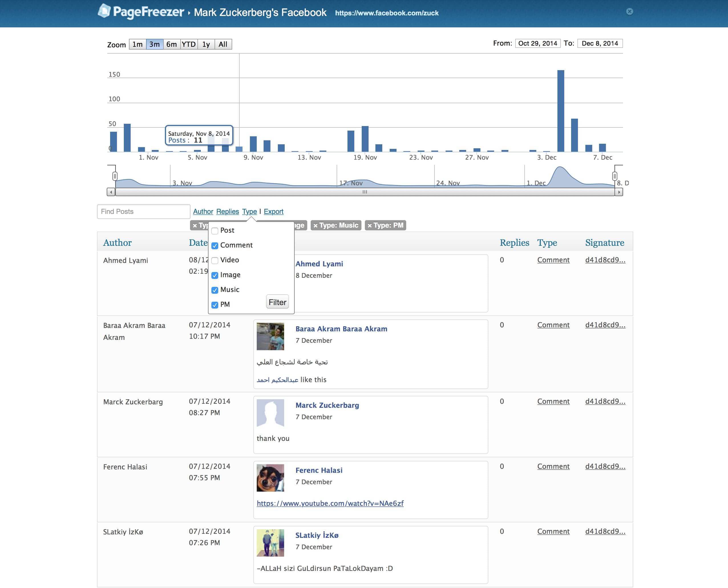Set chart zoom to YTD
The height and width of the screenshot is (588, 728).
pyautogui.click(x=189, y=44)
